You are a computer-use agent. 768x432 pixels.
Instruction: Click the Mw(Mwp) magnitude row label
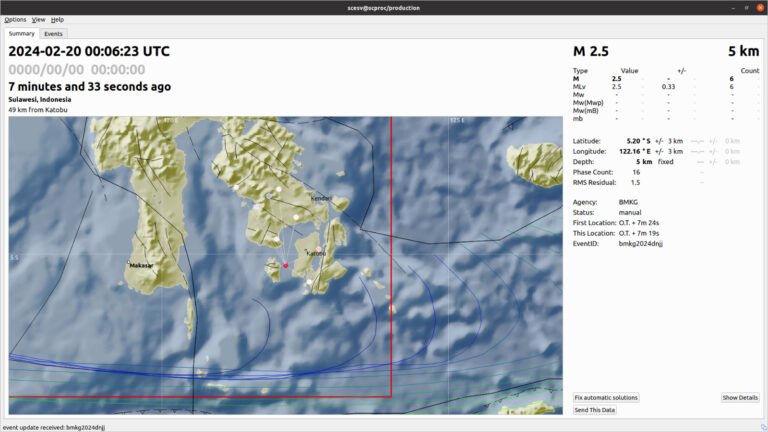pos(588,103)
